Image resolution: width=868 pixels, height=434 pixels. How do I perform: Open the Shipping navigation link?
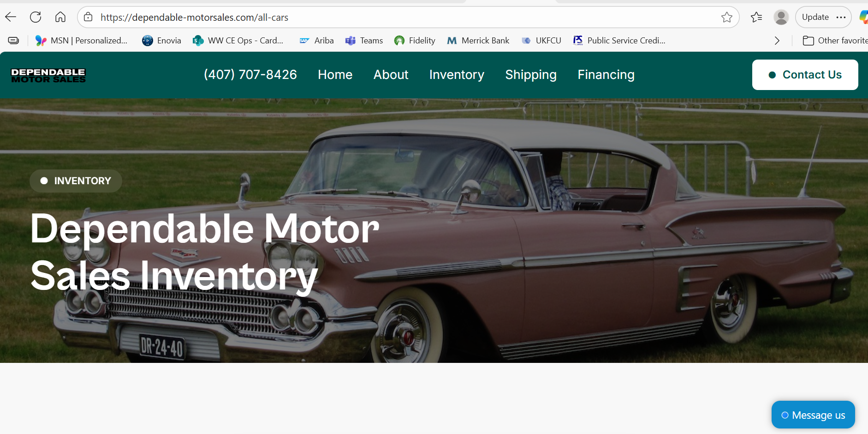[531, 75]
